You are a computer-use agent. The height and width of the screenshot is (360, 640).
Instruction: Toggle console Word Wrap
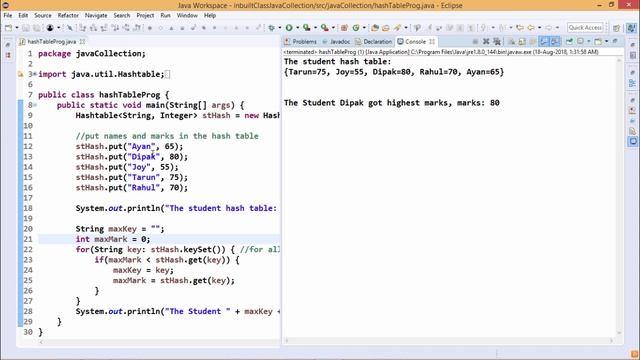pyautogui.click(x=532, y=41)
